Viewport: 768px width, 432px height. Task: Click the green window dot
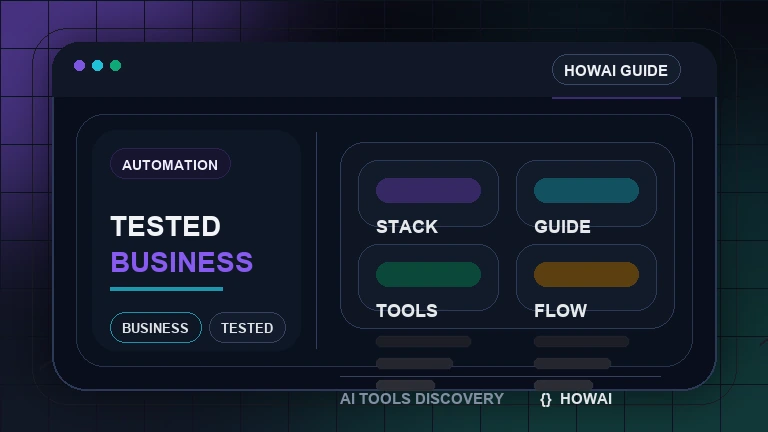pos(115,66)
